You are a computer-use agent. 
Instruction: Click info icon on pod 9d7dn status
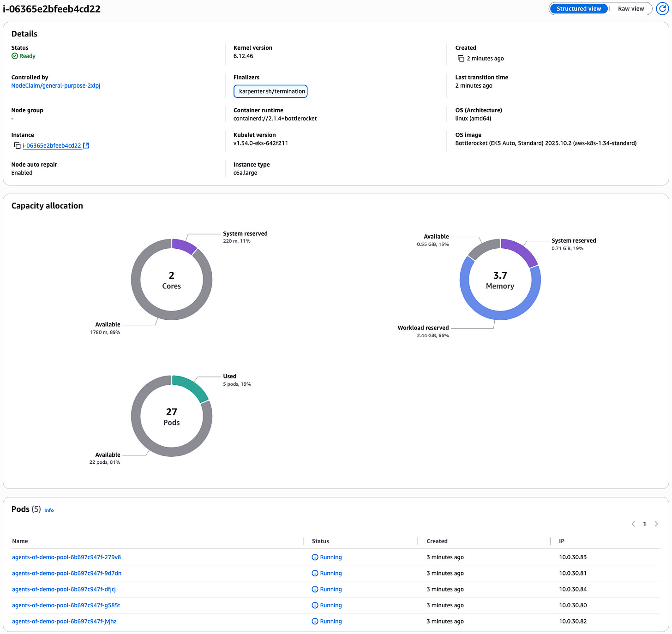[314, 573]
